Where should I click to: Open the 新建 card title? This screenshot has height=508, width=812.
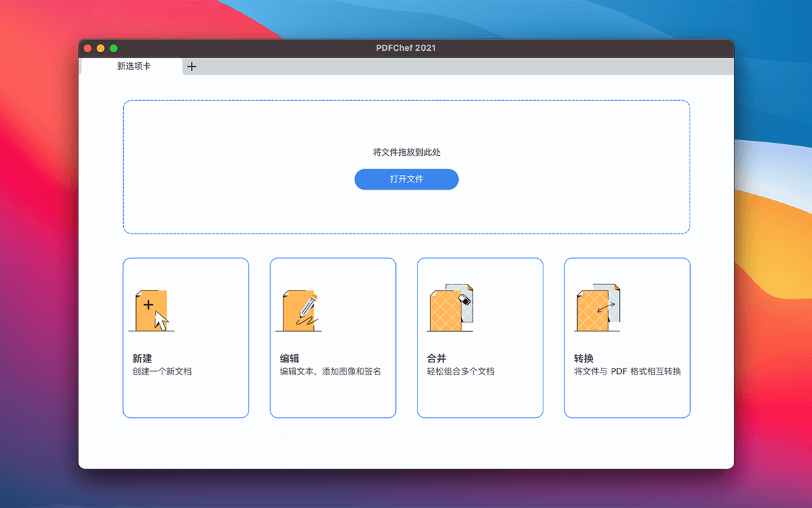[142, 359]
